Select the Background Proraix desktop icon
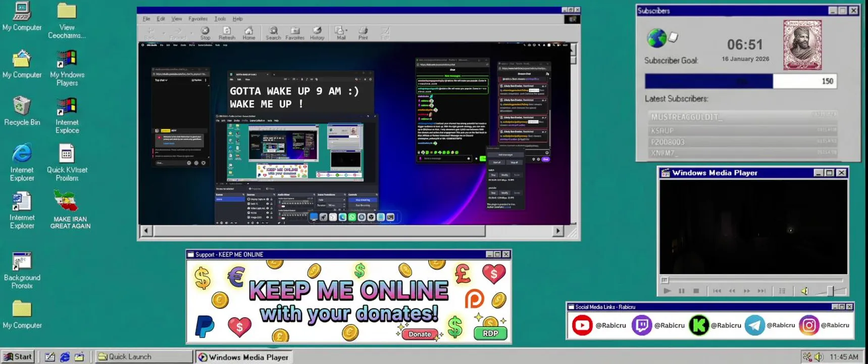The height and width of the screenshot is (364, 868). click(22, 270)
